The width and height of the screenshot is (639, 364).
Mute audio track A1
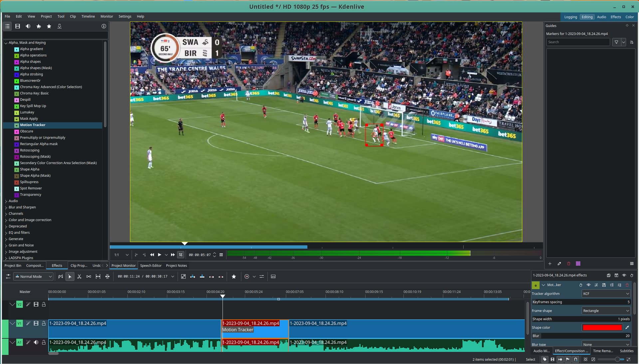click(36, 342)
